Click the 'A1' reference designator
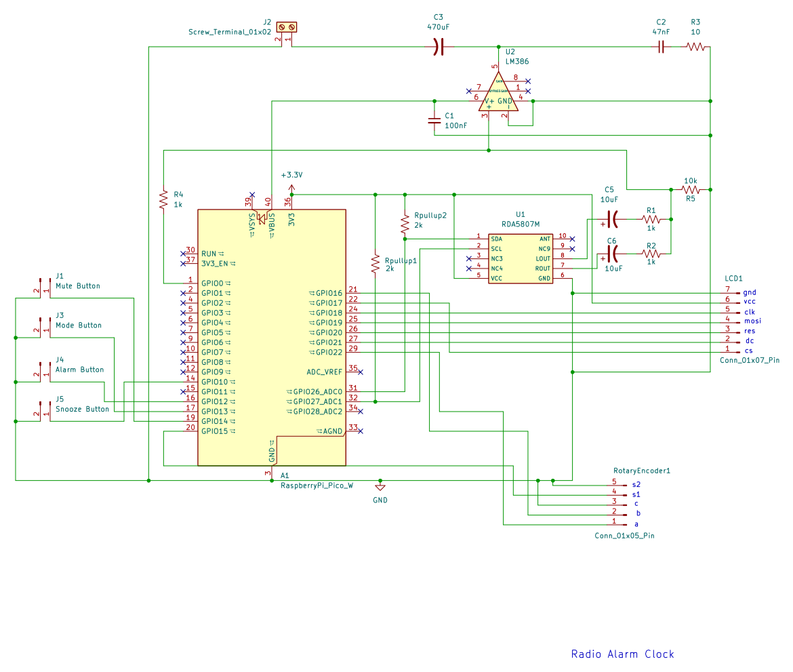 (285, 475)
